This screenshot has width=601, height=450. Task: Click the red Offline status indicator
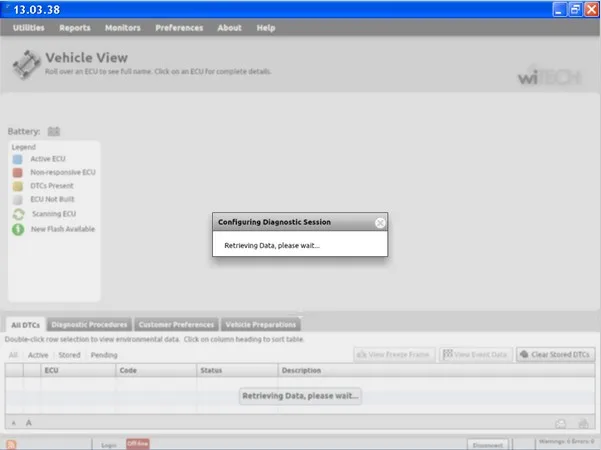(138, 444)
